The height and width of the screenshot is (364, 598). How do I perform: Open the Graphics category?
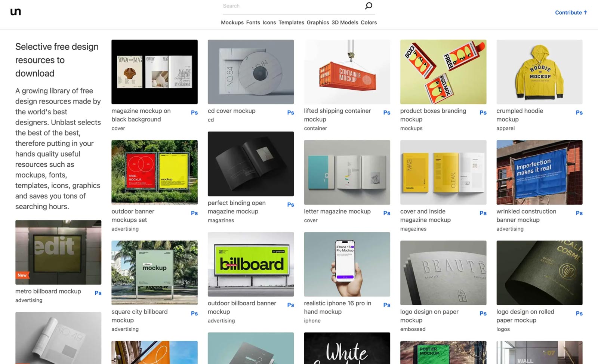pyautogui.click(x=318, y=22)
